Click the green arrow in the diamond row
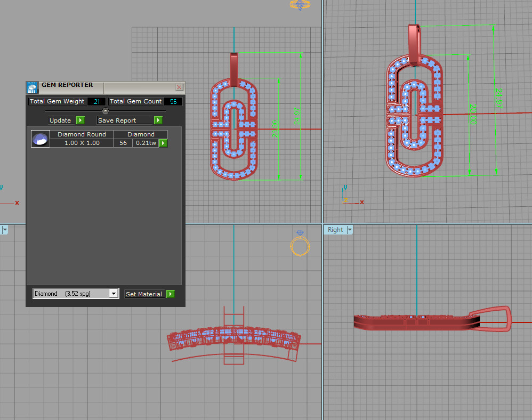This screenshot has width=532, height=420. (163, 143)
